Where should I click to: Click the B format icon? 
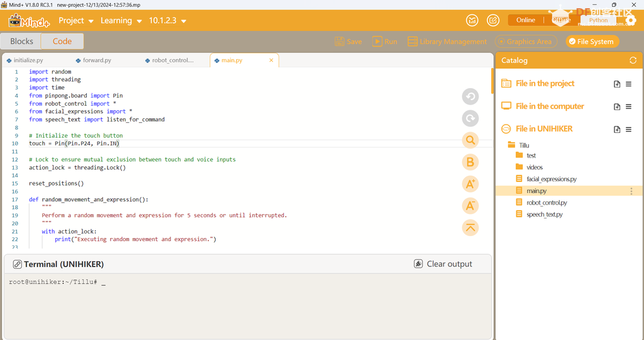click(470, 162)
